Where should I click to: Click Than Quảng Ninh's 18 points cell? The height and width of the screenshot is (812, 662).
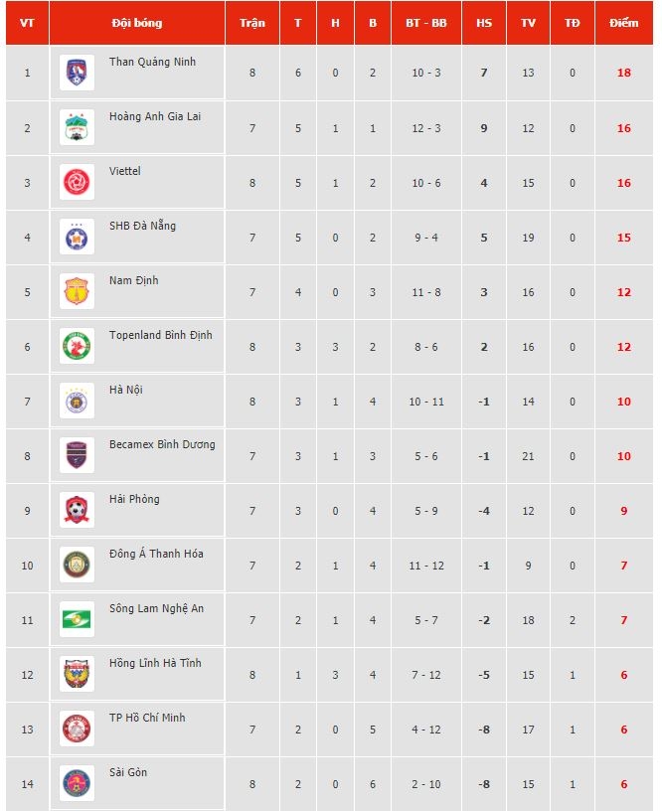(624, 73)
